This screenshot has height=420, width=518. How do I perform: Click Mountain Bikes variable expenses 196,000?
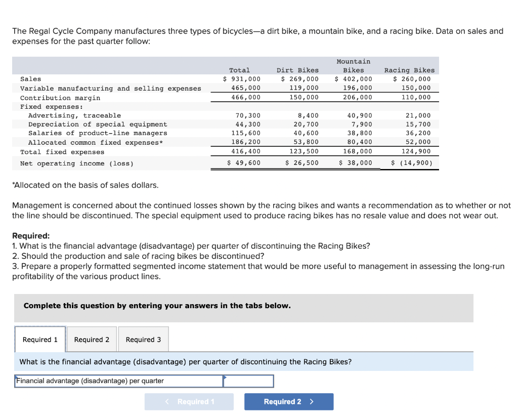(358, 88)
